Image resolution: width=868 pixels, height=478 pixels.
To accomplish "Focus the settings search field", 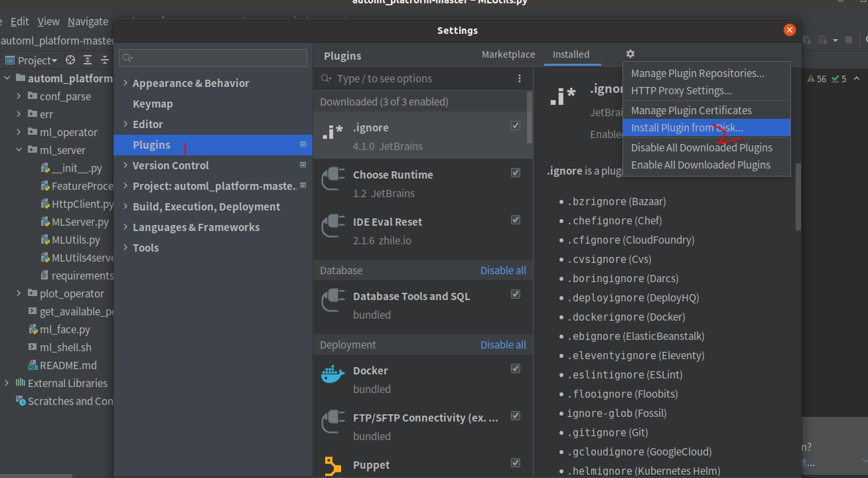I will point(213,58).
